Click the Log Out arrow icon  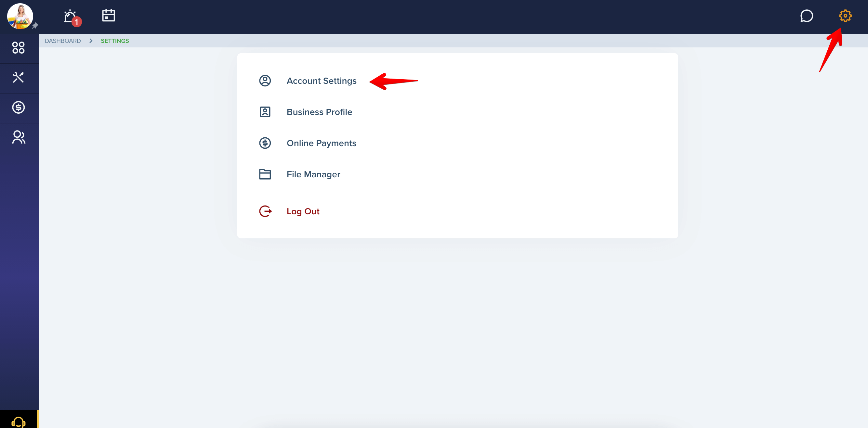tap(266, 211)
